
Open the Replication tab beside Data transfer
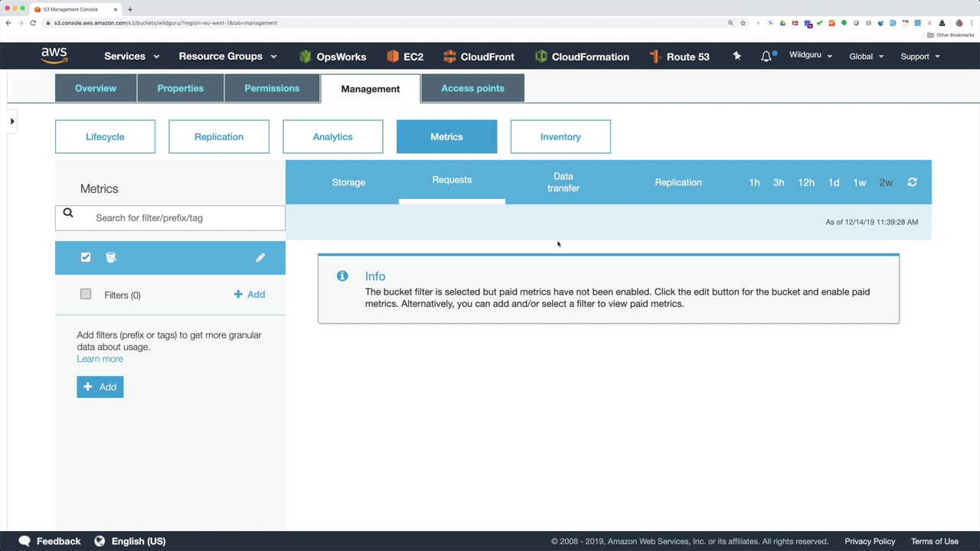point(678,182)
